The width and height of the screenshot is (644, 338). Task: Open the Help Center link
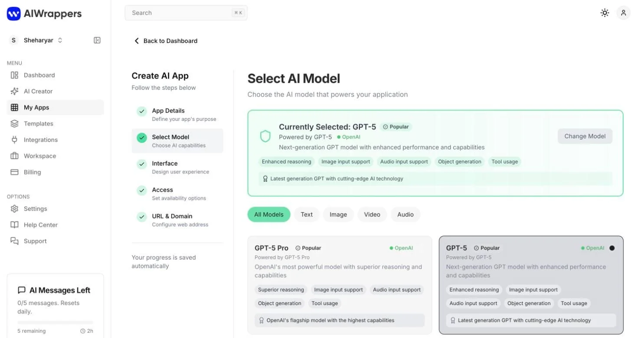(x=56, y=225)
